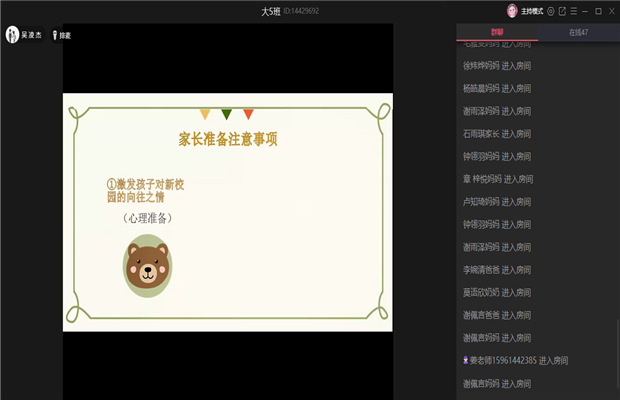
Task: Click 李婉清爸爸 name in chat list
Action: (480, 269)
